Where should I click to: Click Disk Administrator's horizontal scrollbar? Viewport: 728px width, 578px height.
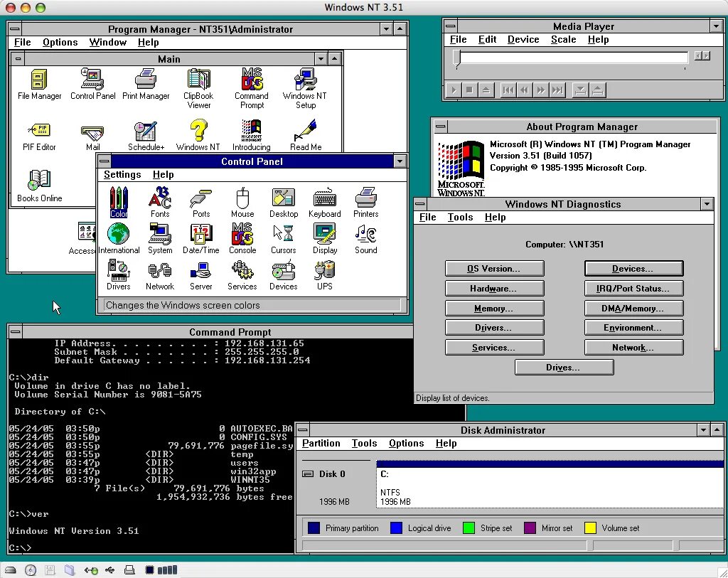pos(498,544)
